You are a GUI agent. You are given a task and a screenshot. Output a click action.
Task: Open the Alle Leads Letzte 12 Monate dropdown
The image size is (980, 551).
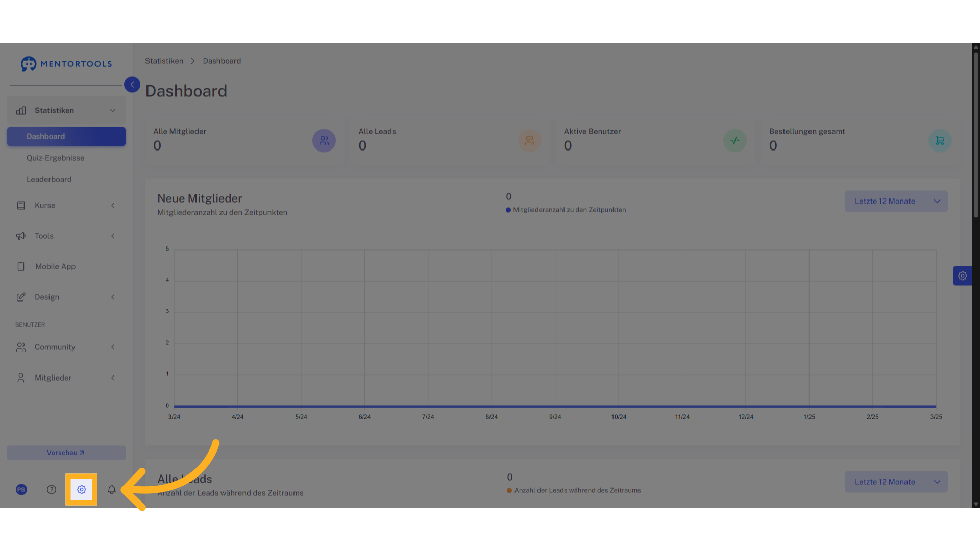tap(896, 482)
